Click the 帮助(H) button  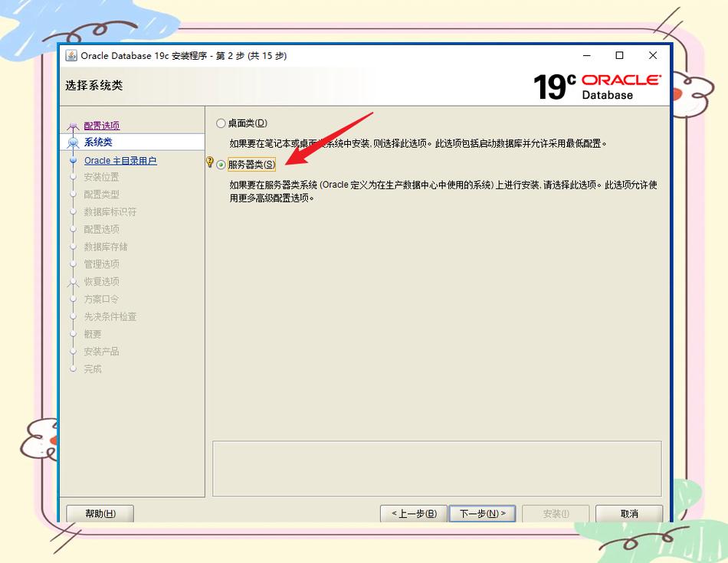coord(100,513)
